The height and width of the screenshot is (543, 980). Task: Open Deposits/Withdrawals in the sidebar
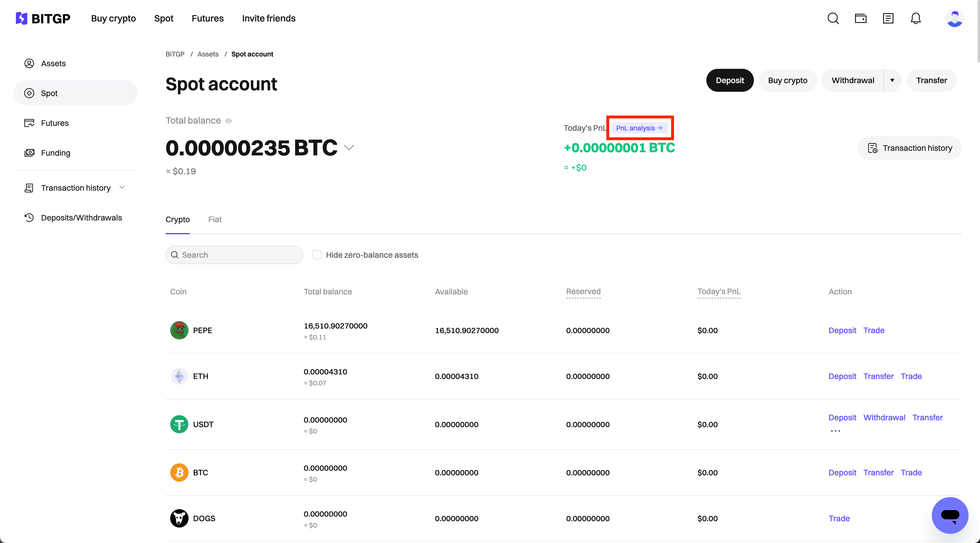click(x=75, y=218)
